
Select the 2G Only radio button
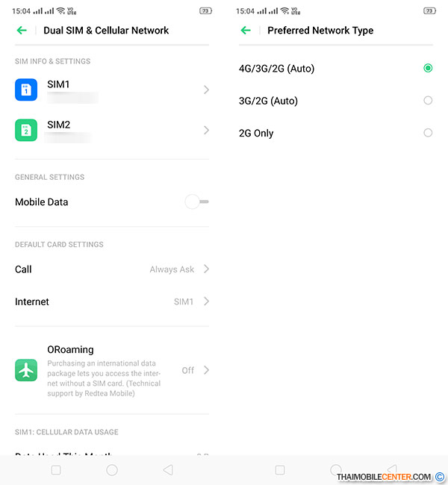(428, 133)
